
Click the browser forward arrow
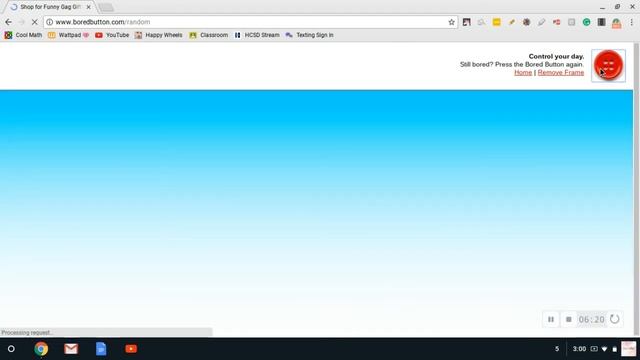tap(22, 22)
